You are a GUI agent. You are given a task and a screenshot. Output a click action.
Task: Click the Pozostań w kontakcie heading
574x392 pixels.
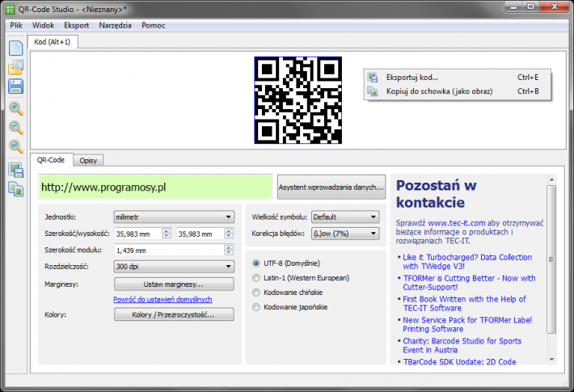[437, 194]
